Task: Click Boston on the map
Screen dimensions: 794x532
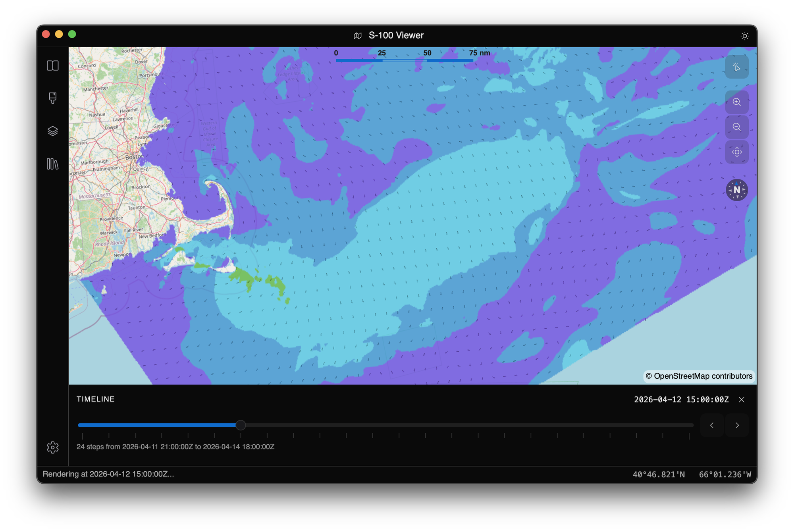Action: click(134, 157)
